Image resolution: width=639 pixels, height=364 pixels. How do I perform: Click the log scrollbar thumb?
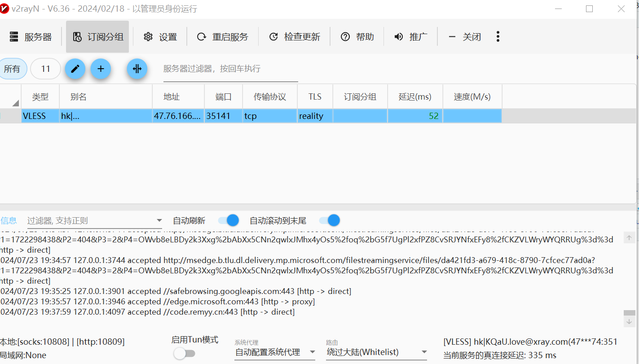630,313
